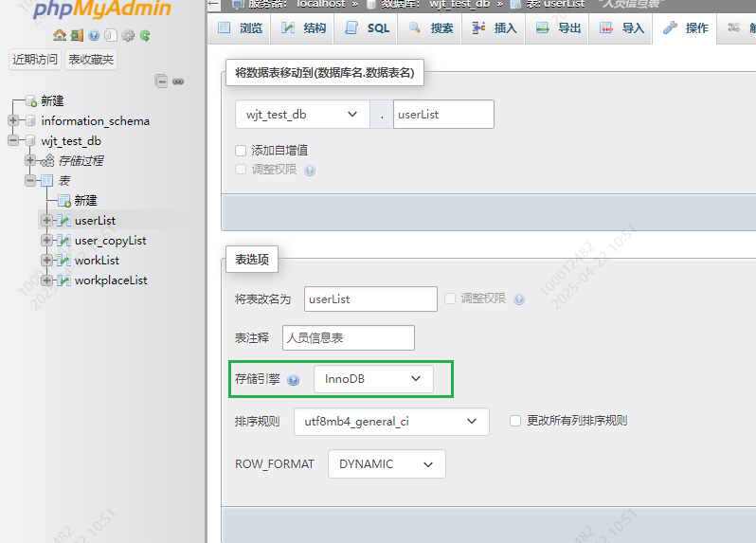Click the new database icon beside 新建
The width and height of the screenshot is (756, 543).
point(31,100)
